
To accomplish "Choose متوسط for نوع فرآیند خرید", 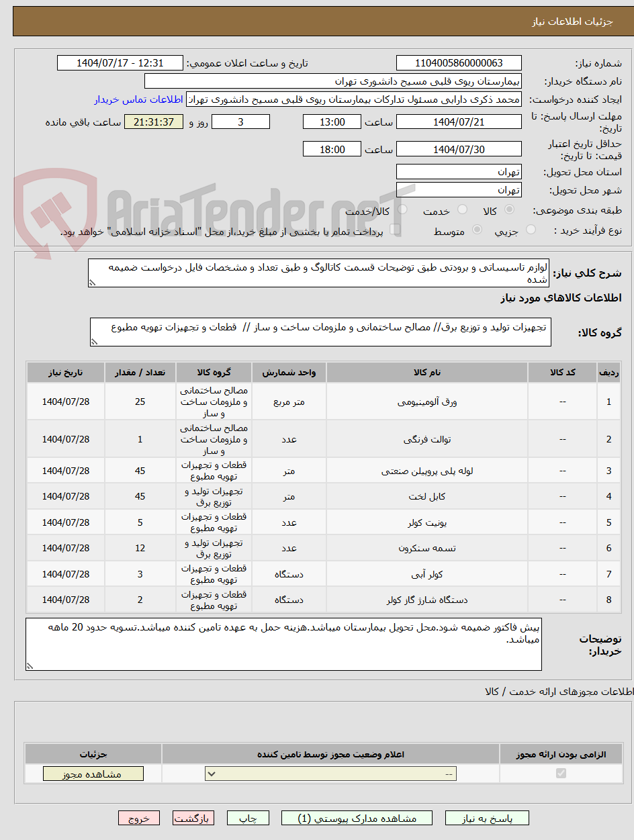I will tap(477, 230).
